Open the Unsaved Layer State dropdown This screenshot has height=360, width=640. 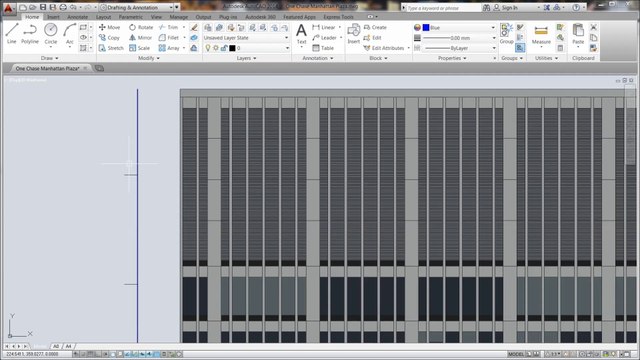[246, 38]
